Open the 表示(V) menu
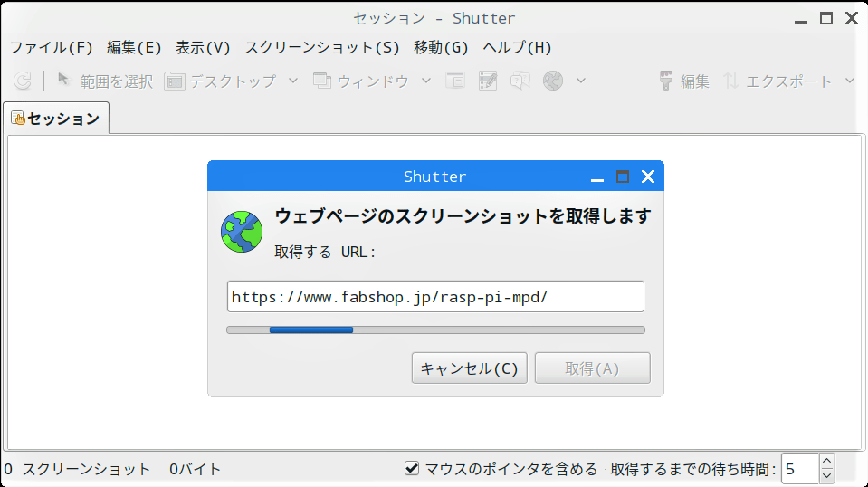 tap(203, 48)
